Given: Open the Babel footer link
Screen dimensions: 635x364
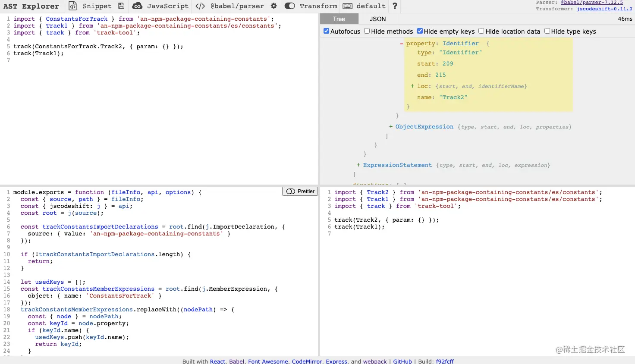Looking at the screenshot, I should (x=236, y=361).
